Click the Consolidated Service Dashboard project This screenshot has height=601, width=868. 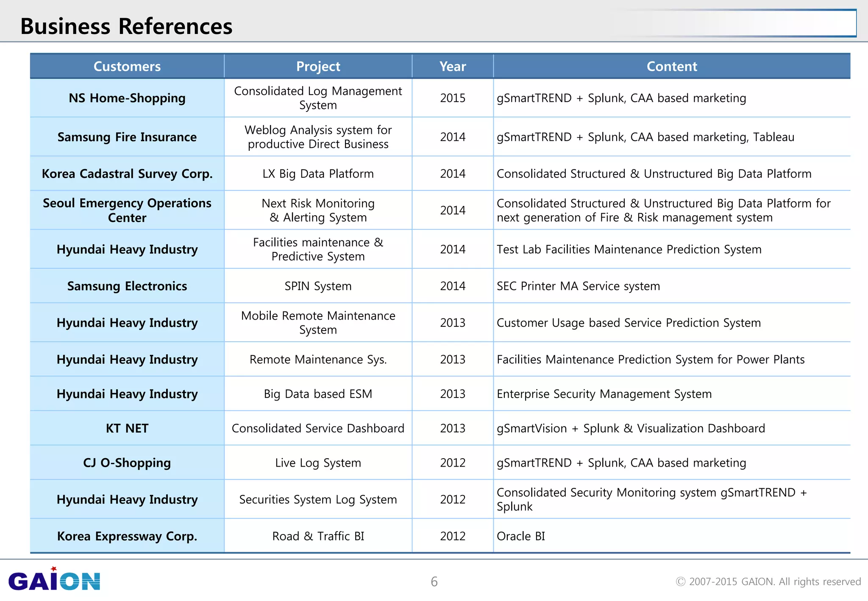click(x=318, y=428)
